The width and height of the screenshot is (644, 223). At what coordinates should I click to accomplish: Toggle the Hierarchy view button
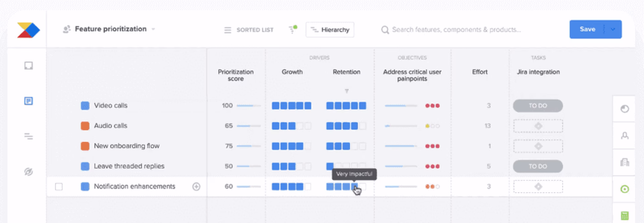(x=330, y=30)
